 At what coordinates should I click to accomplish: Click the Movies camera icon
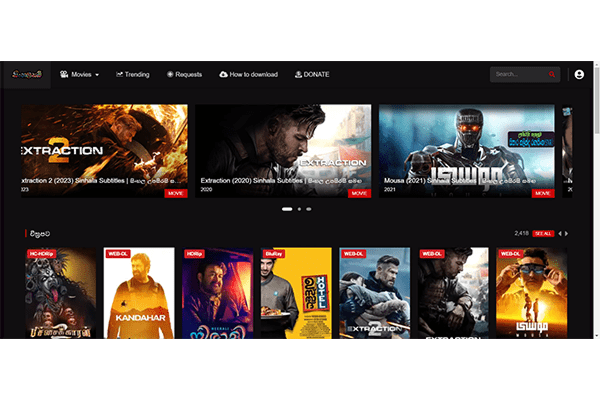tap(64, 74)
